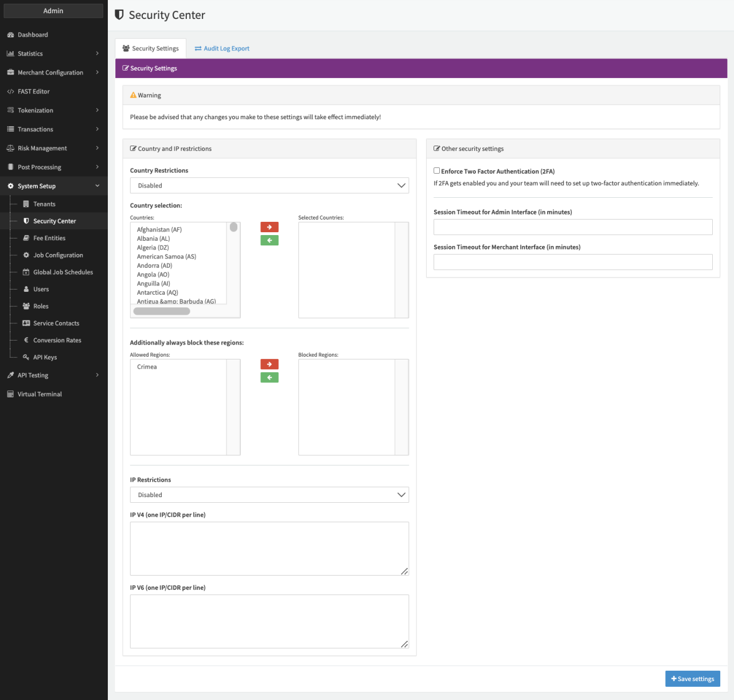
Task: Open the IP Restrictions dropdown
Action: 269,495
